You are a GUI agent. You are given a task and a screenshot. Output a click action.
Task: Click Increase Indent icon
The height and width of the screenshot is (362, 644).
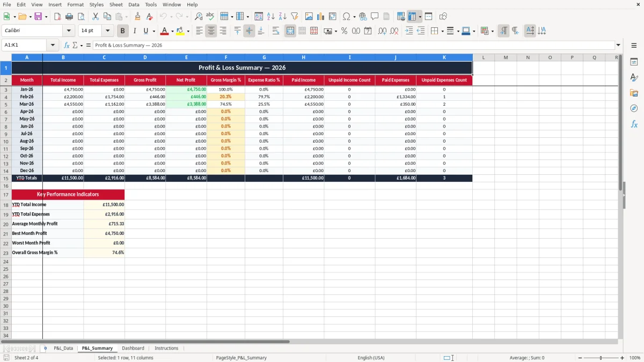point(409,31)
